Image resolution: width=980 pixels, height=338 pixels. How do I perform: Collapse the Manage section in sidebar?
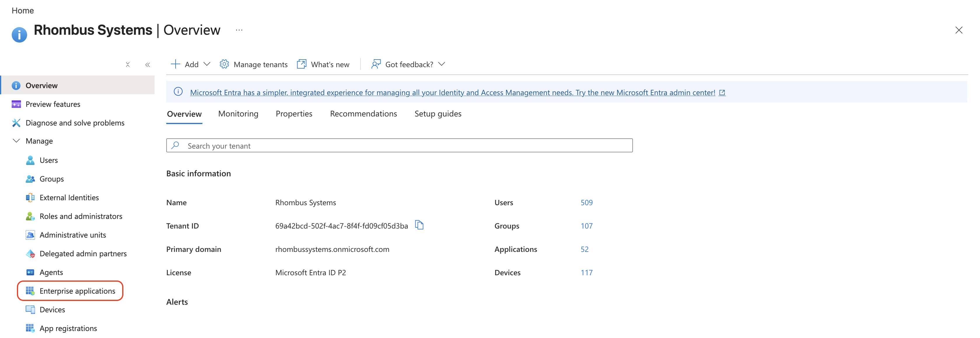point(16,141)
